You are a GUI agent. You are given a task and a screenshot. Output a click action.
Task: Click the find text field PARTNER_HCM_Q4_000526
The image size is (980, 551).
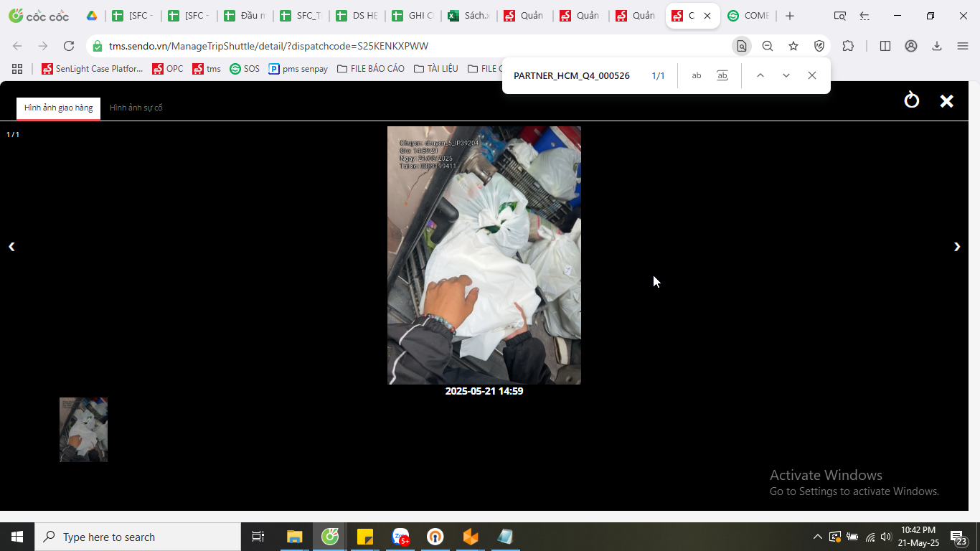pyautogui.click(x=572, y=75)
